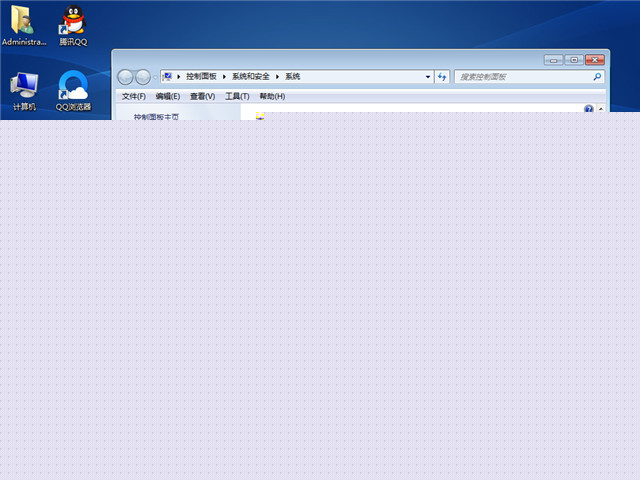The image size is (640, 480).
Task: Select the 控制面板 breadcrumb
Action: [x=201, y=76]
